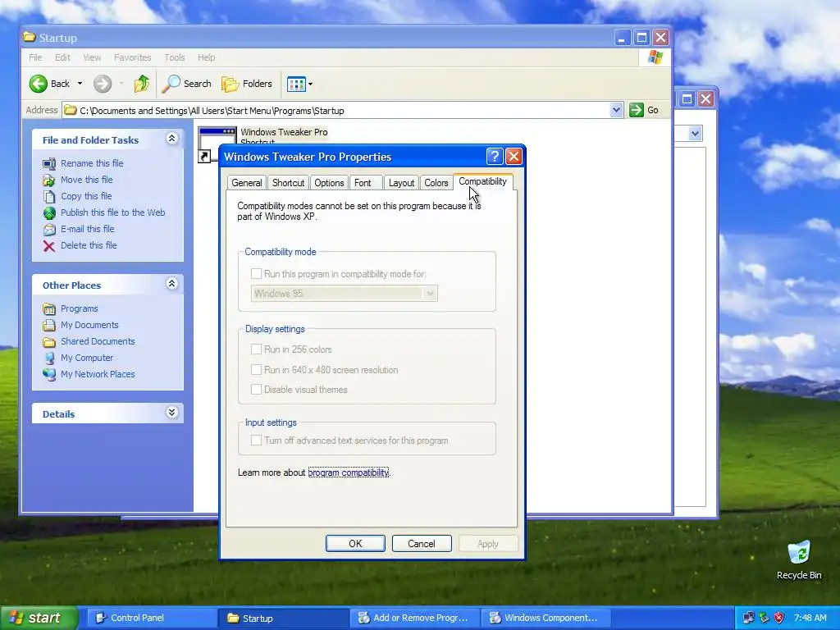Open the Windows 95 compatibility dropdown
The image size is (840, 630).
pyautogui.click(x=430, y=294)
